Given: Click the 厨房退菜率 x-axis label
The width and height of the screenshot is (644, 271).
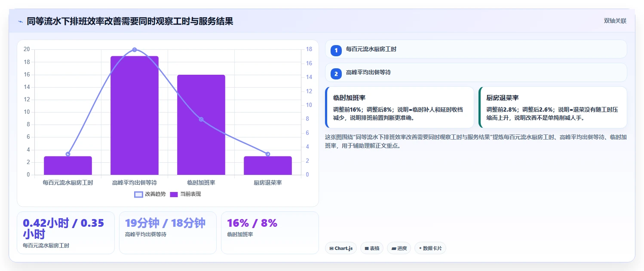Looking at the screenshot, I should coord(268,183).
